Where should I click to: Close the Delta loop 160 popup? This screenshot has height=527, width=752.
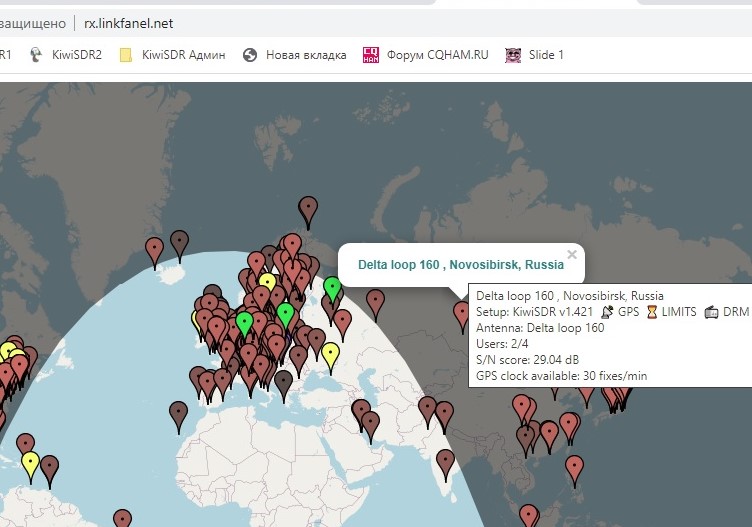pos(572,254)
